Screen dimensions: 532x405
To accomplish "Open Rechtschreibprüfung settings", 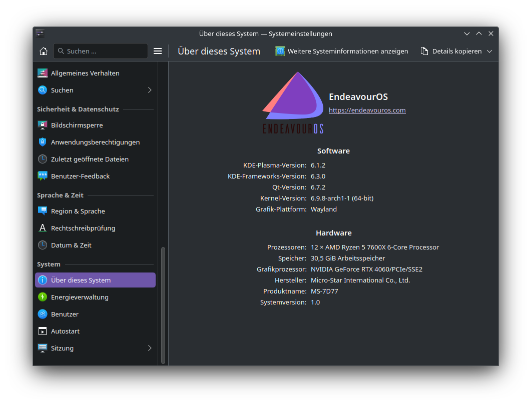I will point(95,228).
